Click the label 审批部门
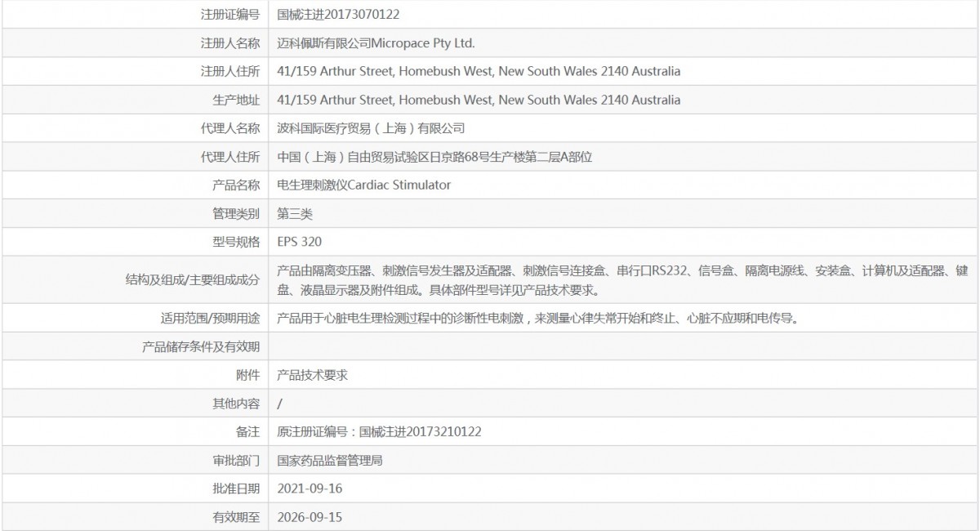The height and width of the screenshot is (531, 980). pyautogui.click(x=236, y=460)
